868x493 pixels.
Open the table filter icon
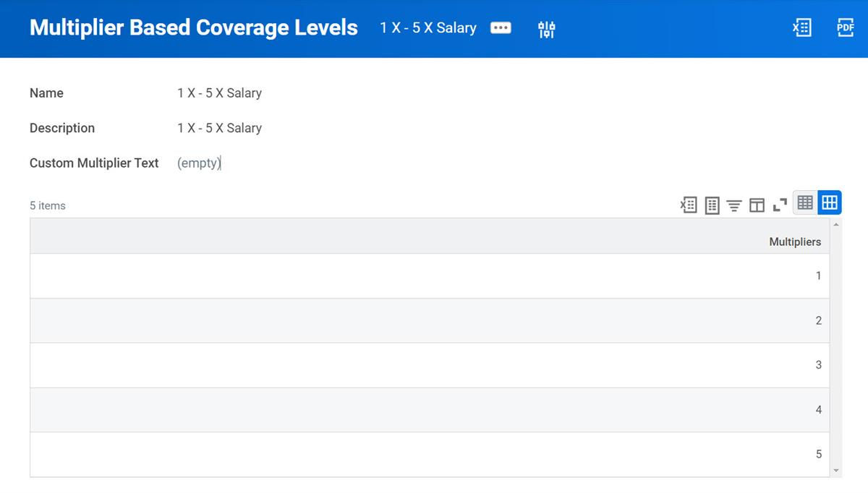[x=734, y=206]
